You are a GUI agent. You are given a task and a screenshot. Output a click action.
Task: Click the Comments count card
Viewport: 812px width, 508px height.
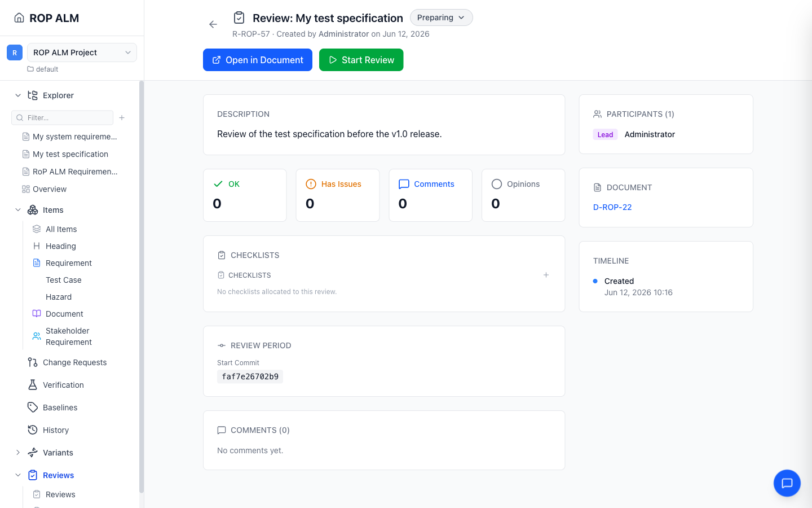coord(431,195)
